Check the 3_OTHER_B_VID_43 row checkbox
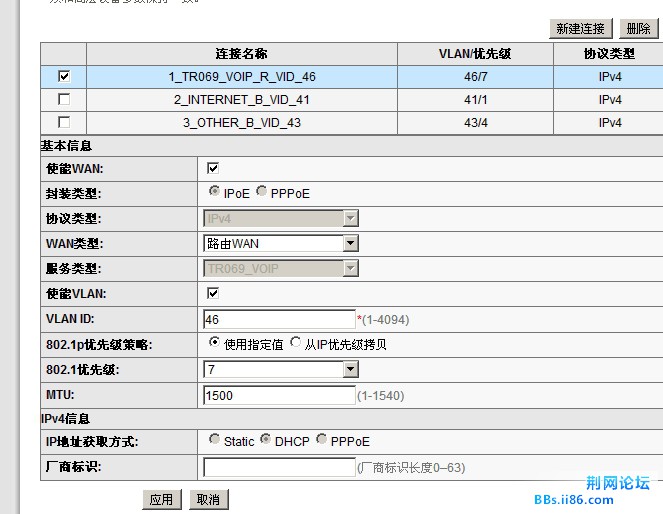663x514 pixels. (64, 122)
